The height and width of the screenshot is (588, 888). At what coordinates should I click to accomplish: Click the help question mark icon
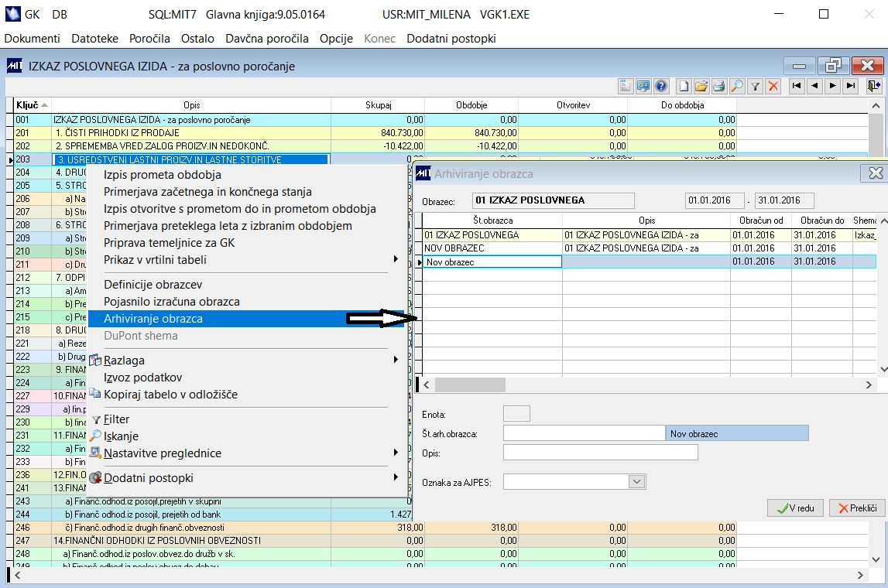click(661, 86)
